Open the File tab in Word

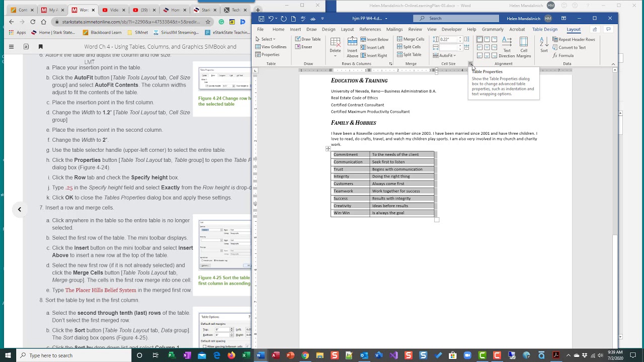pyautogui.click(x=260, y=29)
